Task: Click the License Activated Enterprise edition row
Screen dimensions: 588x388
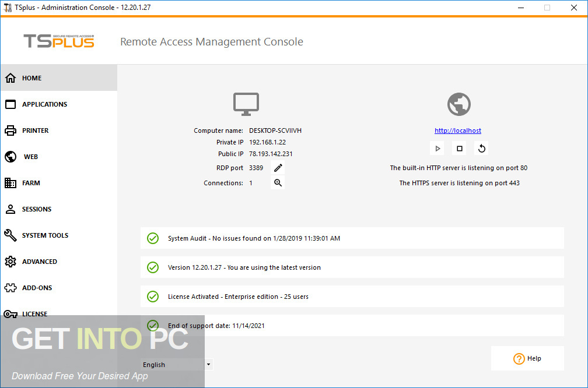Action: pyautogui.click(x=352, y=297)
